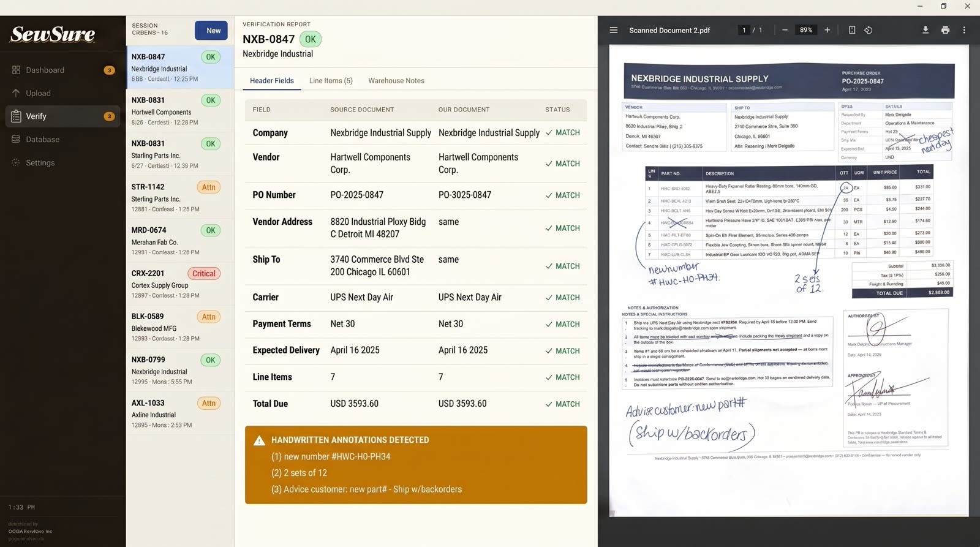Minimize the application window
This screenshot has width=980, height=547.
tap(919, 6)
